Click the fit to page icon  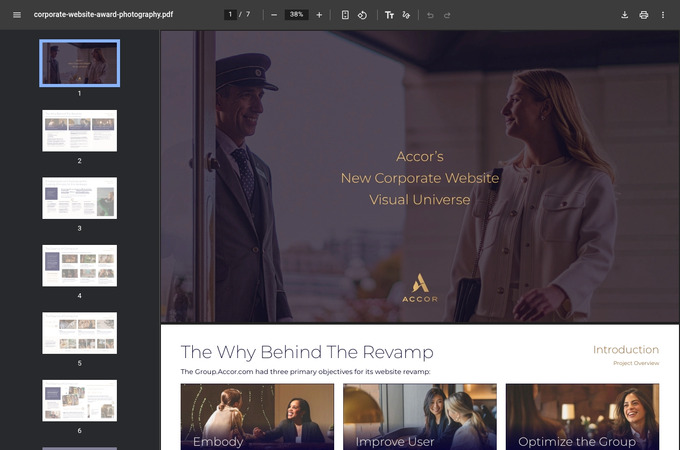(x=345, y=15)
